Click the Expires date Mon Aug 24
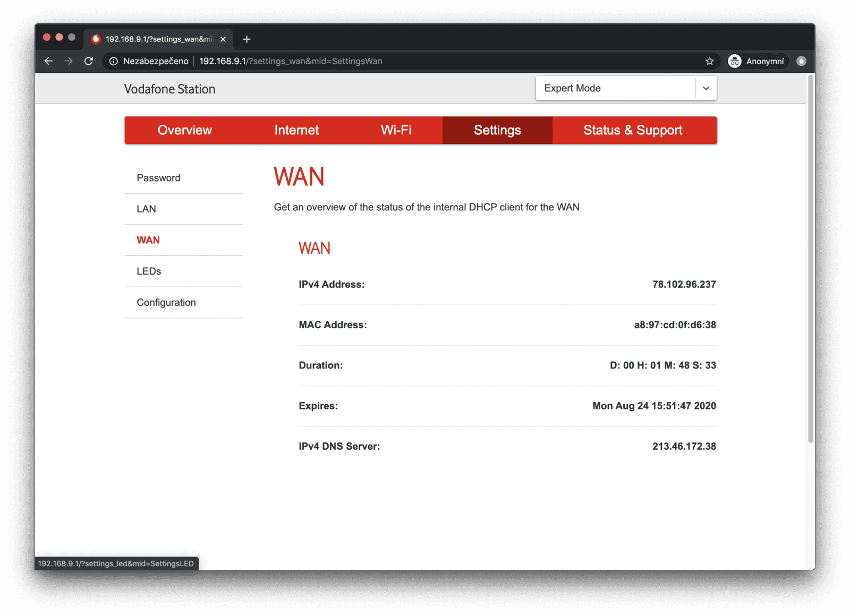 tap(654, 406)
